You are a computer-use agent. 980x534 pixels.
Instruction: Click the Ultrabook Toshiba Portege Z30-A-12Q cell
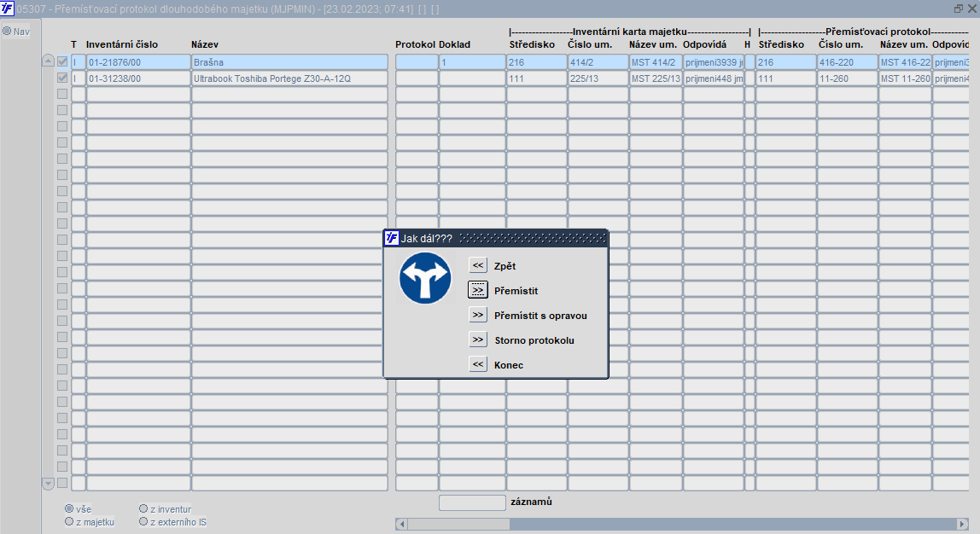289,78
